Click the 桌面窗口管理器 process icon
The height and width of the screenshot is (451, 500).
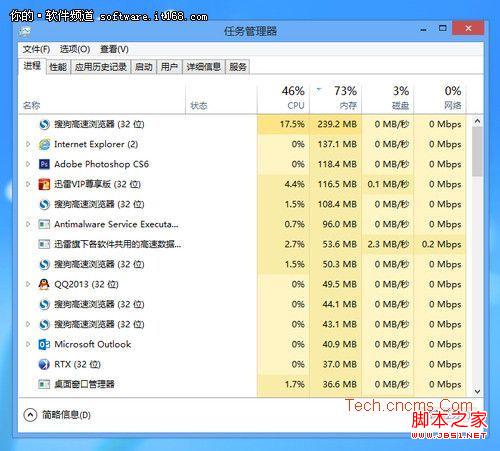click(x=44, y=384)
